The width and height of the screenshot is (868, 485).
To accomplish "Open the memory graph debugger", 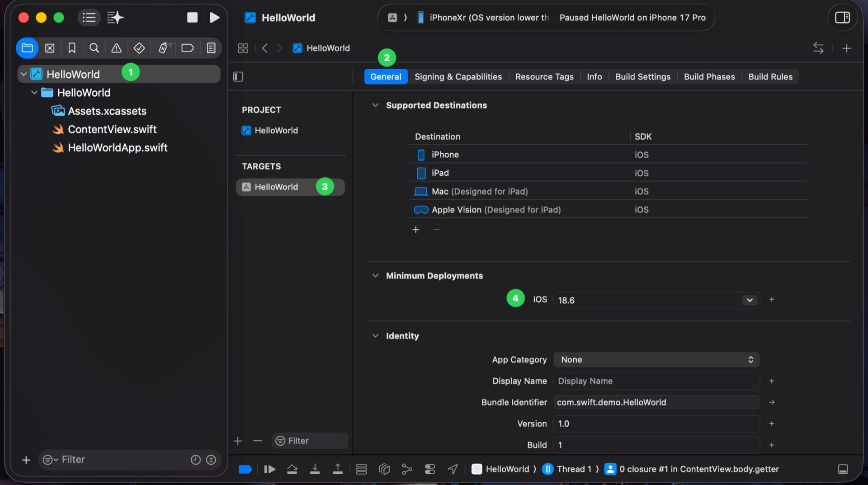I will pyautogui.click(x=407, y=469).
